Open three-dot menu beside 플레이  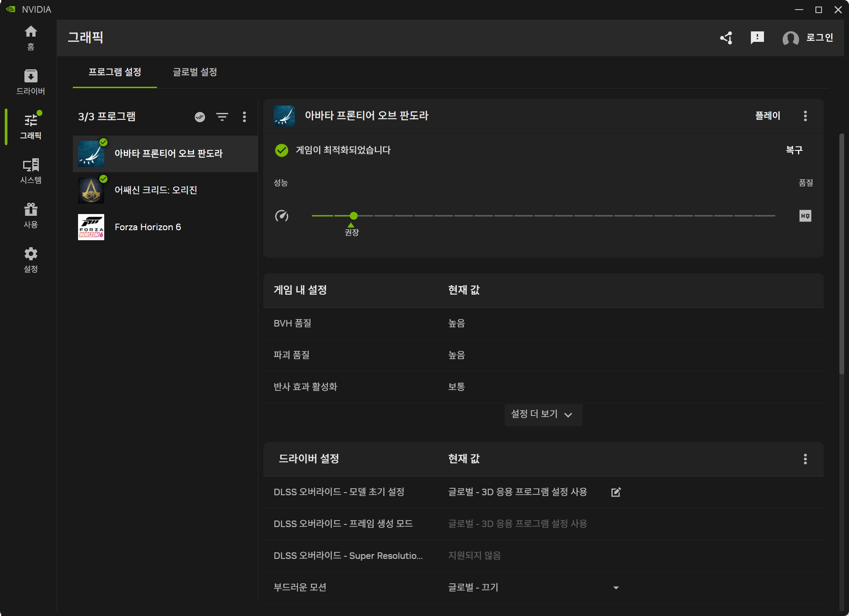(x=805, y=116)
